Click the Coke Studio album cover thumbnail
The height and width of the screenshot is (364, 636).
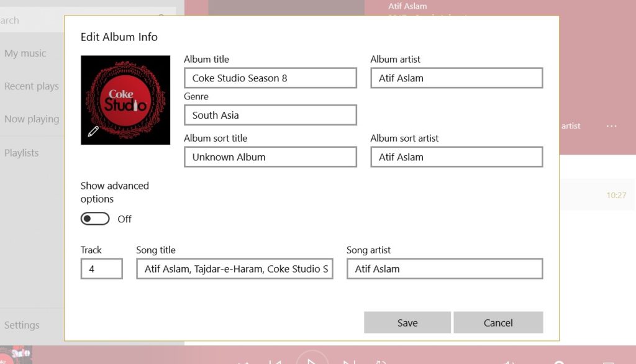click(x=125, y=99)
